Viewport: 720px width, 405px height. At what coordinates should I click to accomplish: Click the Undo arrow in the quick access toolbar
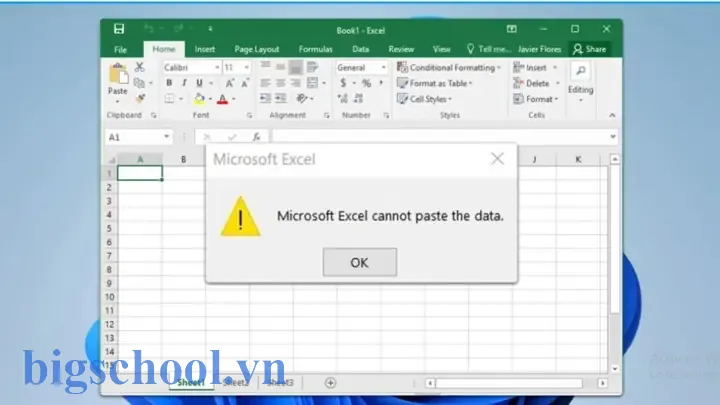click(149, 29)
